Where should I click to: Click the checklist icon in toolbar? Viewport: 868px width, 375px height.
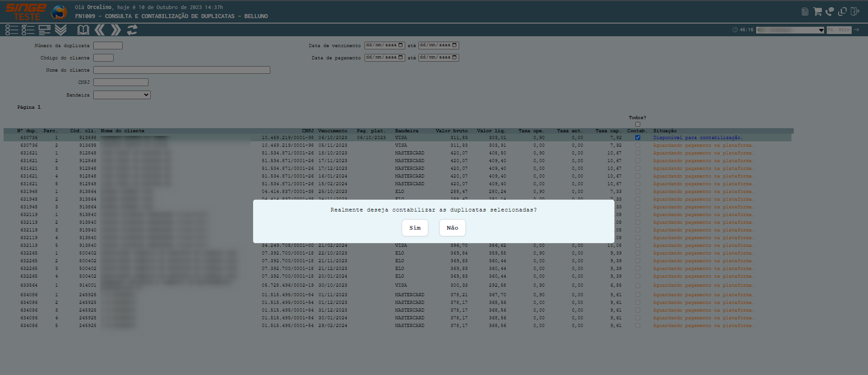(28, 30)
